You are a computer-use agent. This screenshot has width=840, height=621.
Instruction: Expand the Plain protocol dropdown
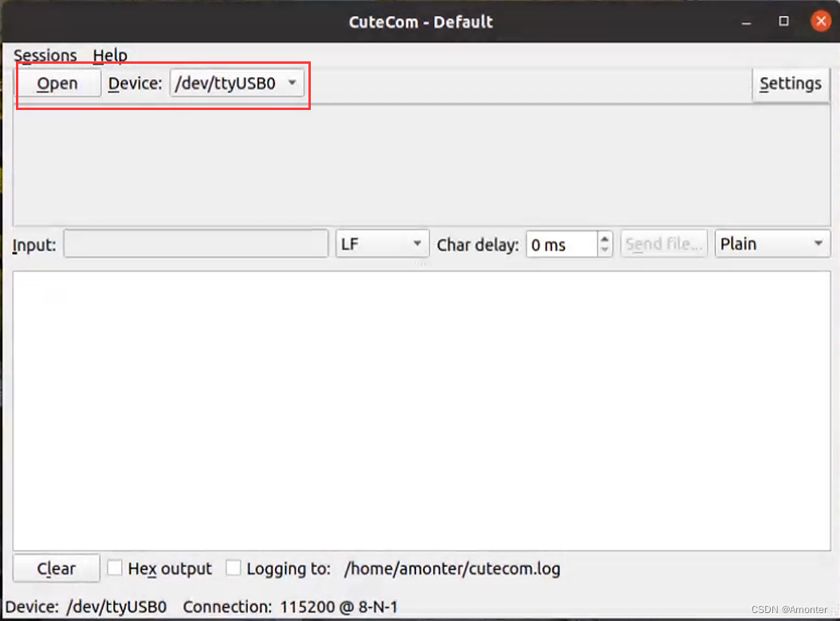[x=772, y=244]
